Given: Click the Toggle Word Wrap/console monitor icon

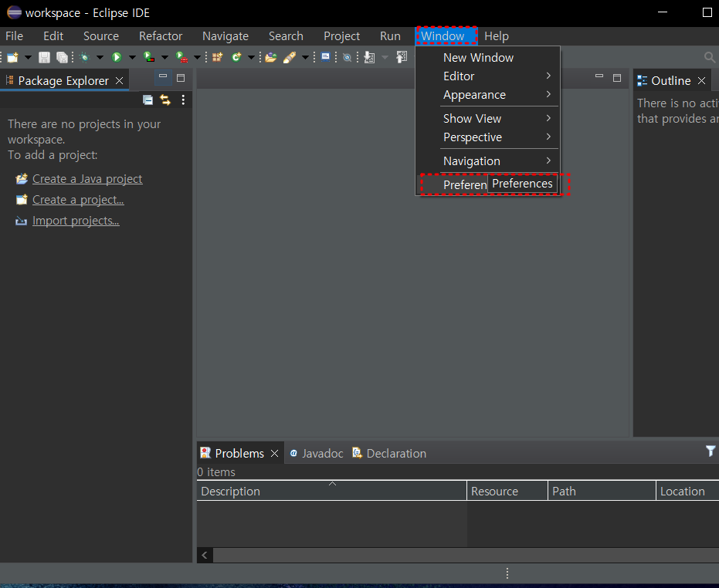Looking at the screenshot, I should coord(326,57).
